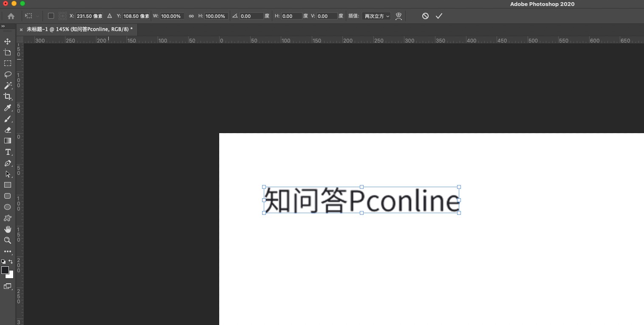
Task: Select the Ellipse tool
Action: pyautogui.click(x=7, y=207)
